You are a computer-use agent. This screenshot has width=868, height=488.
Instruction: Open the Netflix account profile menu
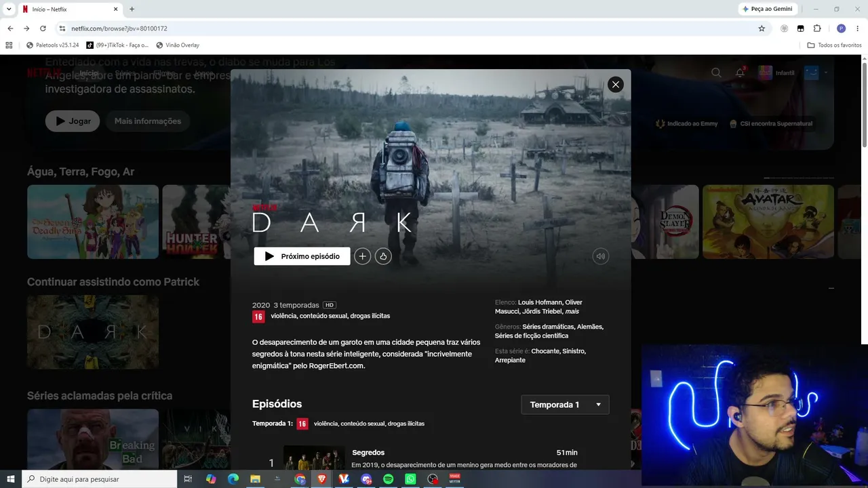tap(816, 73)
